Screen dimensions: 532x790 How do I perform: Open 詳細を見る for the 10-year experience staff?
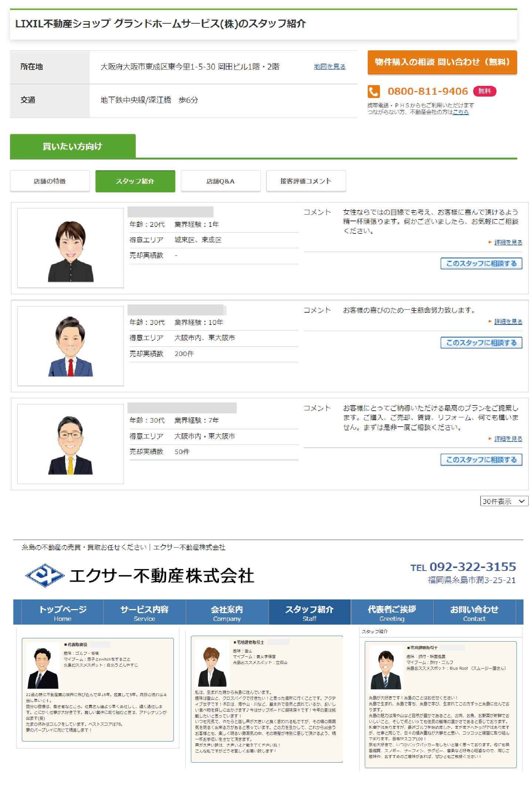(508, 322)
